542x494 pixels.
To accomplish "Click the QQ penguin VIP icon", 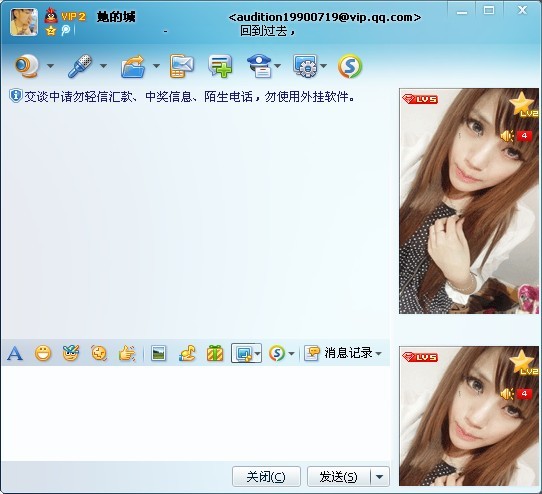I will (51, 15).
